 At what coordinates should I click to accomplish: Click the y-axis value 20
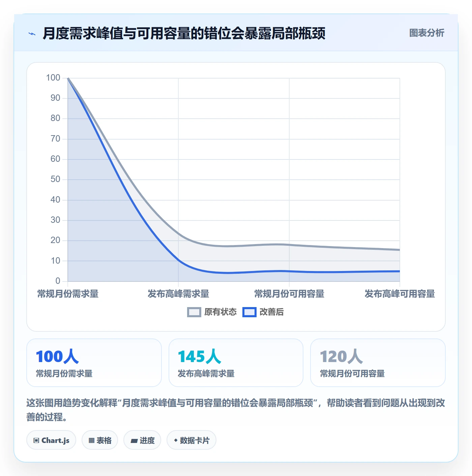(x=55, y=240)
